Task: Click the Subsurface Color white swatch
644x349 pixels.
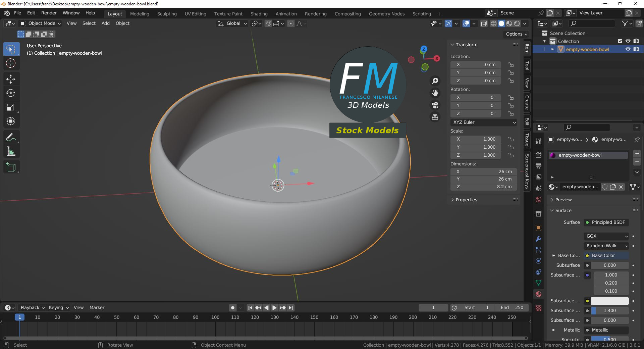Action: 609,301
